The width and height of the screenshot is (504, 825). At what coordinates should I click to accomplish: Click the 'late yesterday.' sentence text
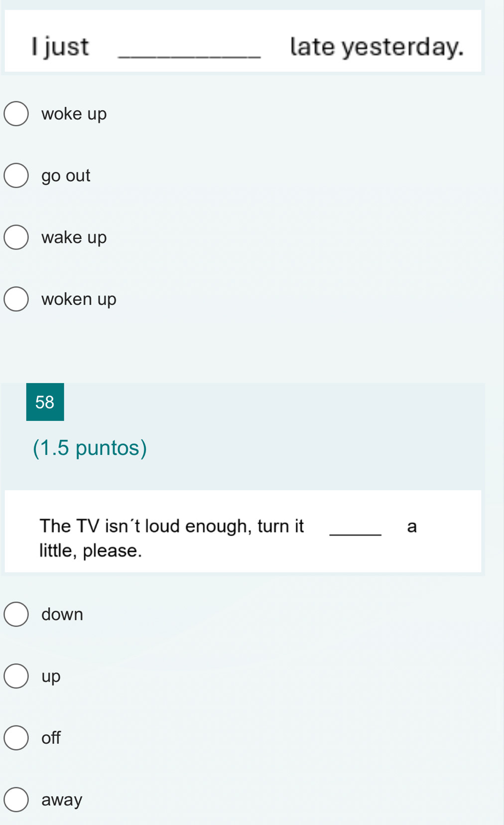point(377,47)
